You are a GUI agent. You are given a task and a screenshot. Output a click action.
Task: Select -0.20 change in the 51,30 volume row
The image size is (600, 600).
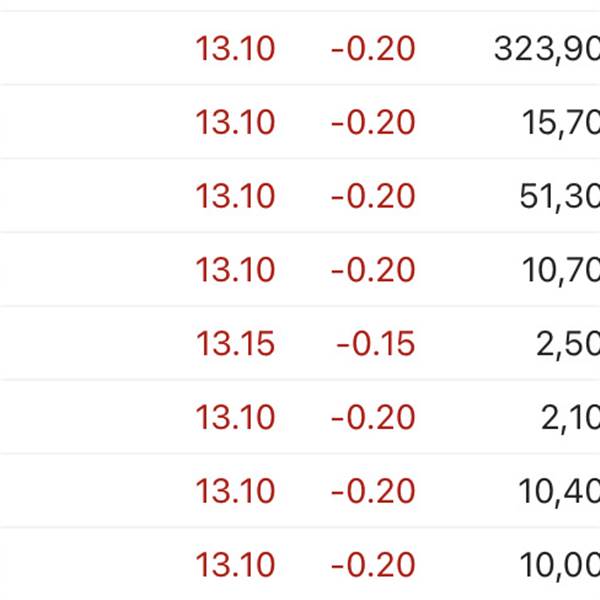(373, 196)
